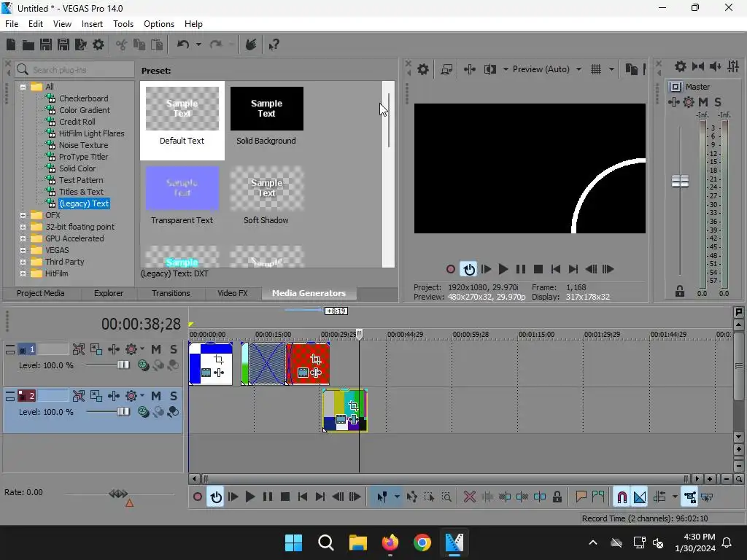Click the Master volume fader handle
This screenshot has width=747, height=560.
pyautogui.click(x=681, y=181)
